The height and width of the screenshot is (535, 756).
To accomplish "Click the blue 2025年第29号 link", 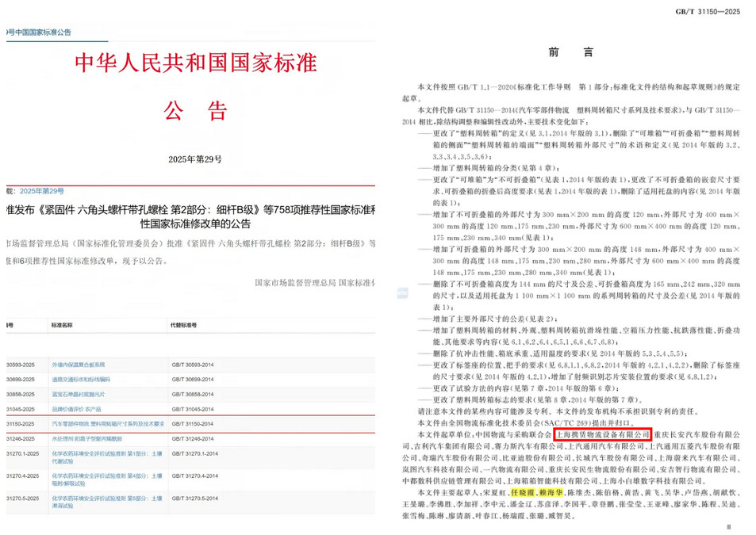I will pos(41,191).
